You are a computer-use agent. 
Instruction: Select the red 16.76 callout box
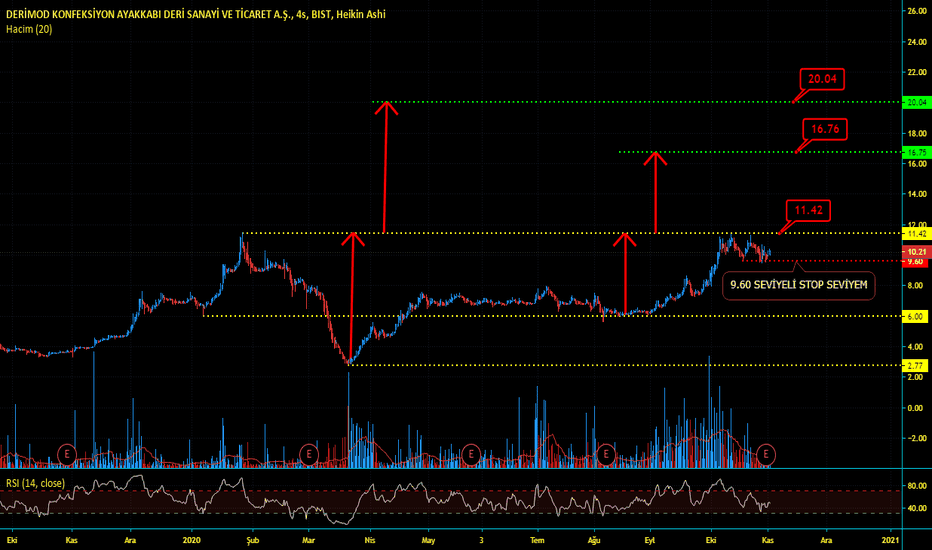pos(825,129)
